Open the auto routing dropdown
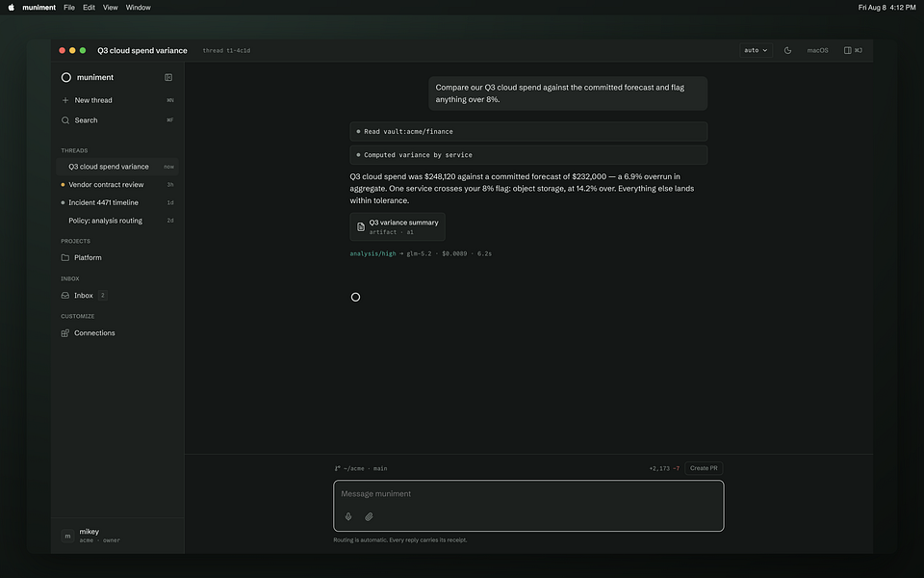The width and height of the screenshot is (924, 578). 756,51
